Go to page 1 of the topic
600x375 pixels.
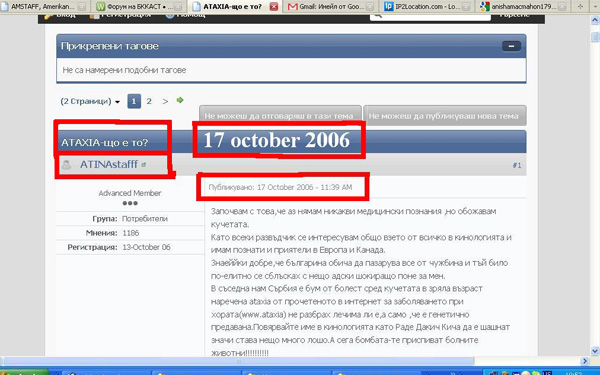point(134,101)
